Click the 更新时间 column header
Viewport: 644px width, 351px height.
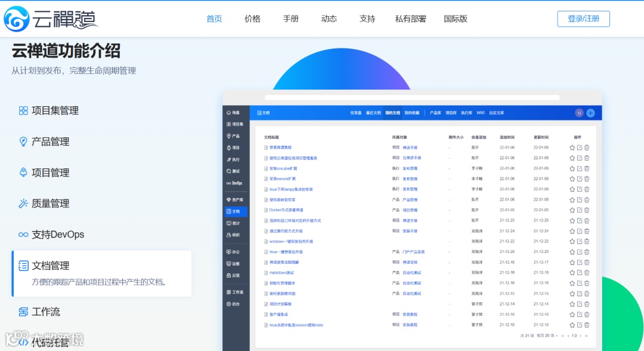[x=541, y=137]
